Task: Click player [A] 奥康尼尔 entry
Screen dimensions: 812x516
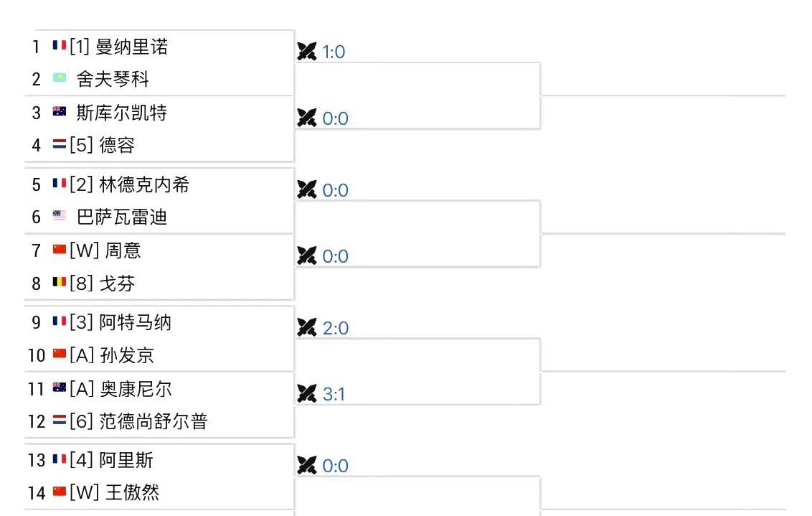Action: (x=121, y=389)
